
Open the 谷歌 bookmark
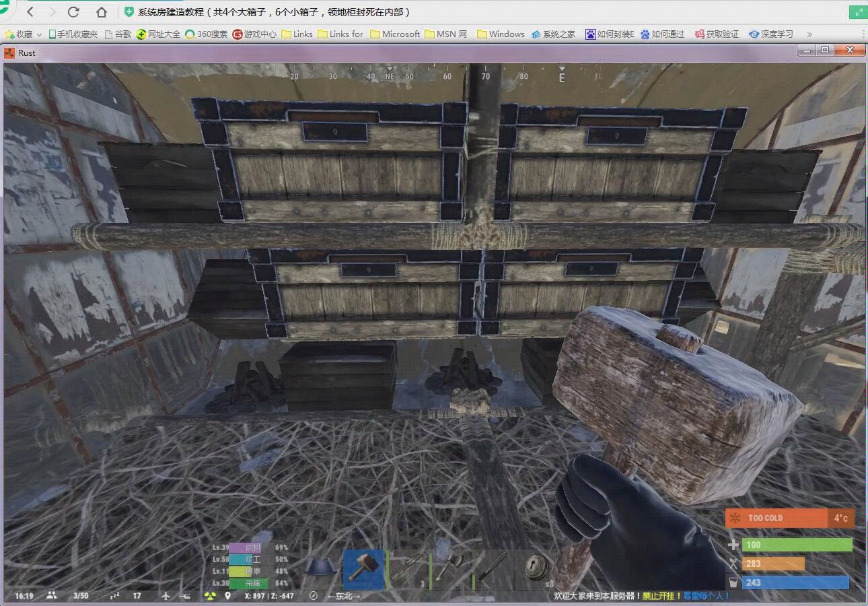point(118,34)
